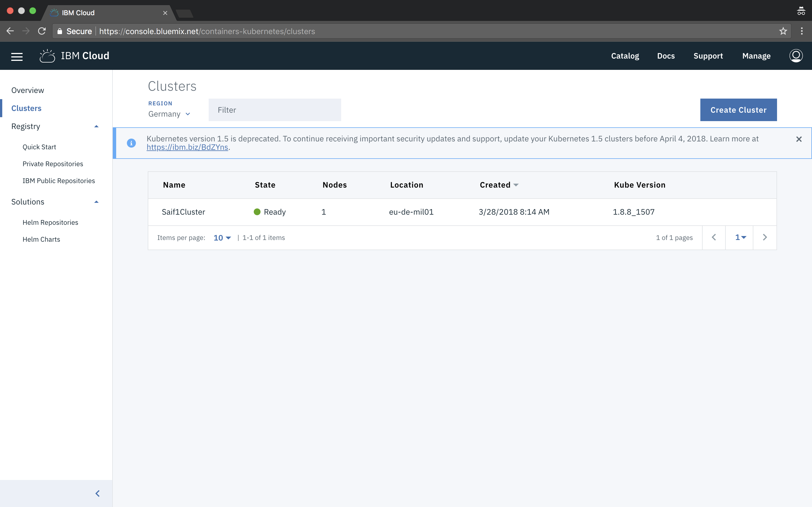
Task: Go to previous page of clusters
Action: [x=714, y=237]
